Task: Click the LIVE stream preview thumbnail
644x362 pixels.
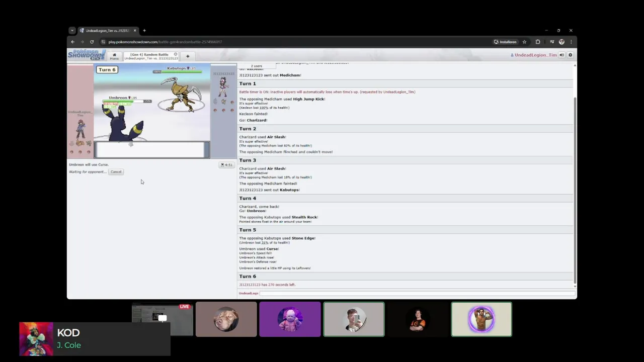Action: [x=163, y=319]
